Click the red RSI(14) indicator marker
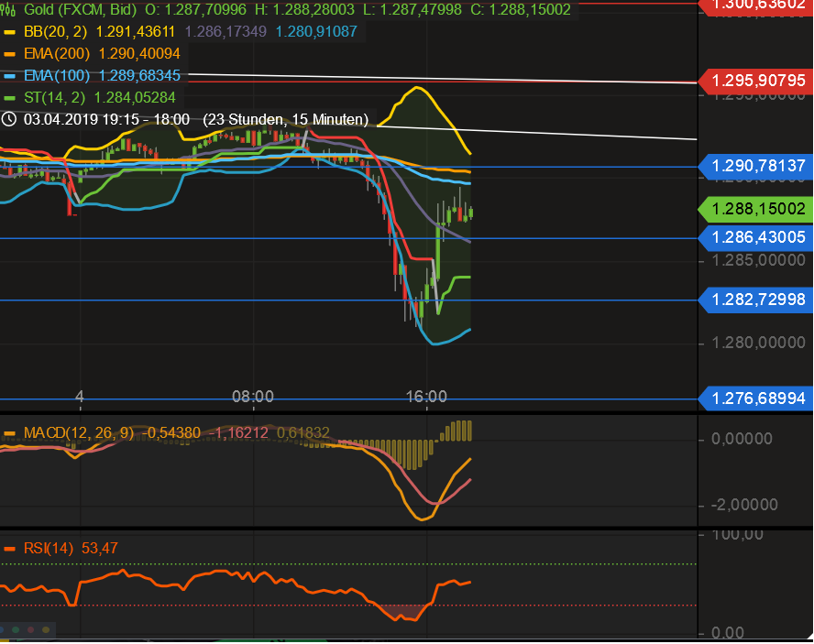Screen dimensions: 814x644 click(9, 548)
